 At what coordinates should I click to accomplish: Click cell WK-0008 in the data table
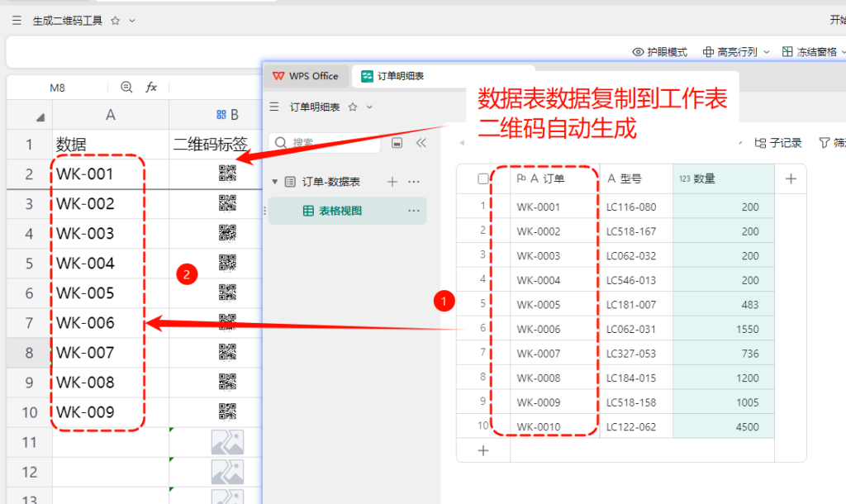coord(554,378)
